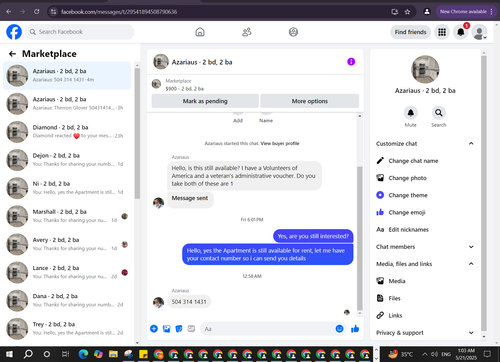Open Files in media section
Viewport: 500px width, 362px height.
pos(389,298)
